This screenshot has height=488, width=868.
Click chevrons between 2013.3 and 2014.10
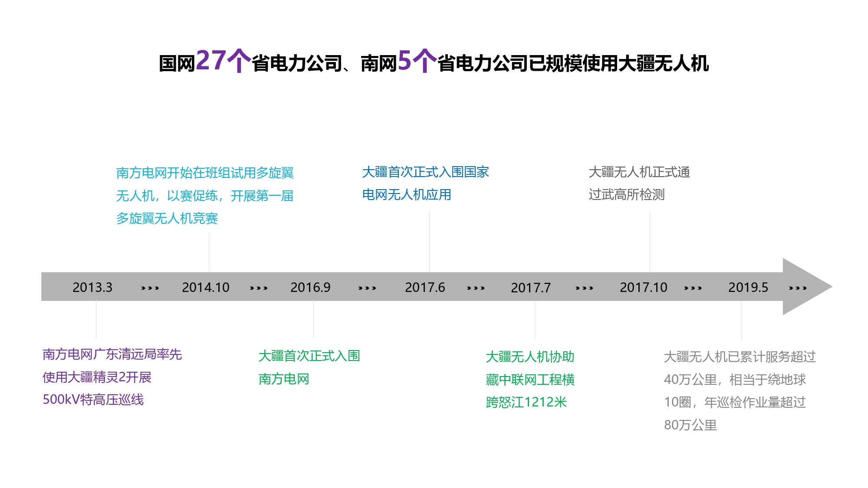(x=150, y=288)
